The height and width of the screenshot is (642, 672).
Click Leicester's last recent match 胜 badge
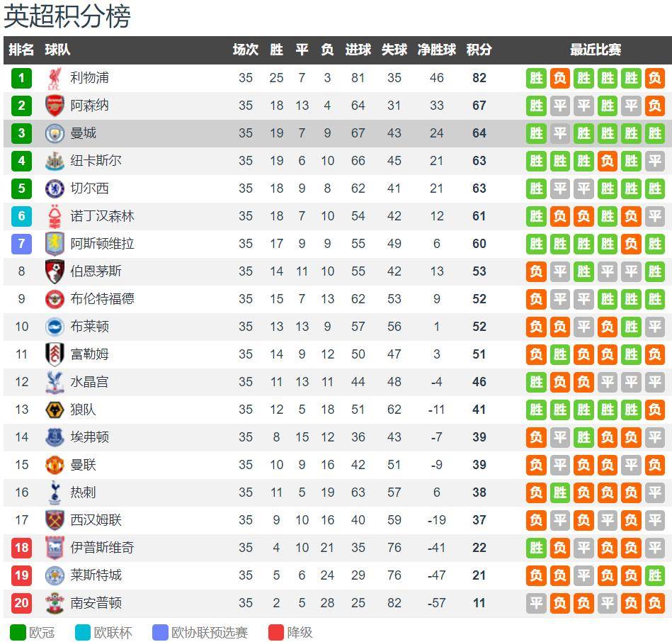[x=654, y=575]
